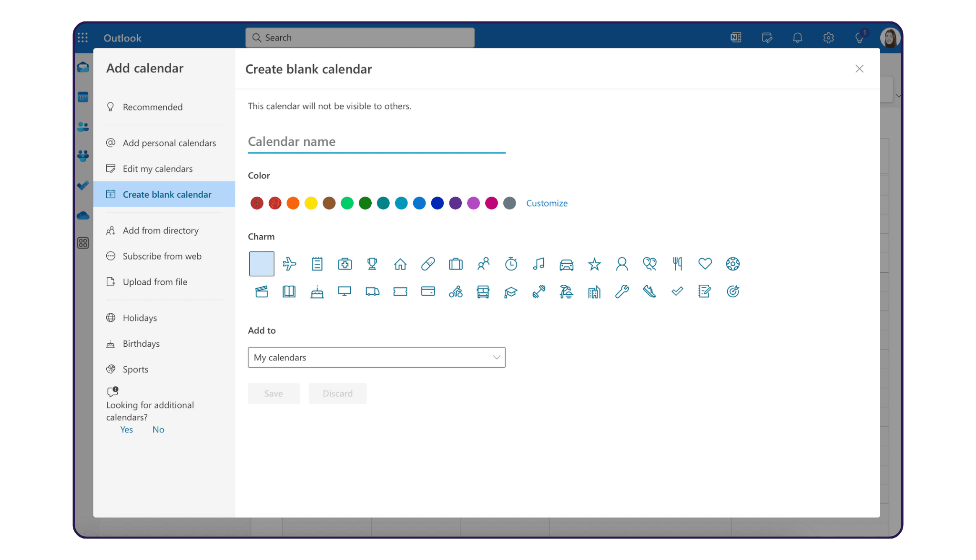Viewport: 976px width, 560px height.
Task: Select the car charm
Action: coord(567,264)
